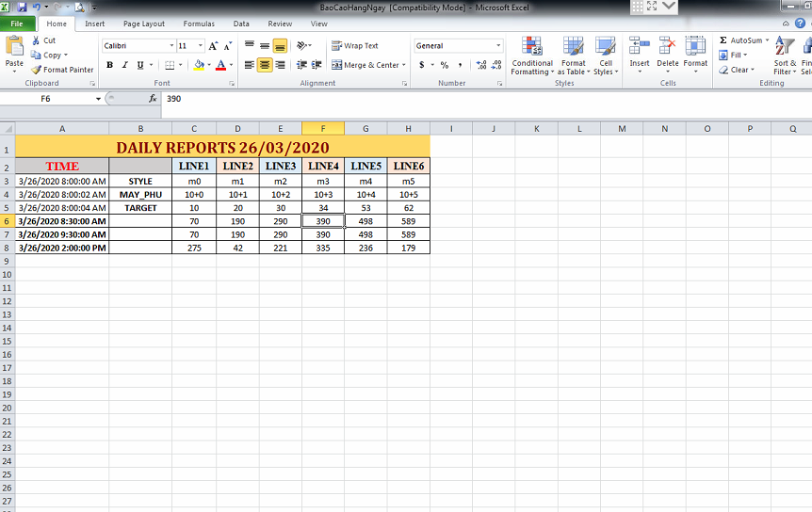812x512 pixels.
Task: Expand the General number format dropdown
Action: pyautogui.click(x=498, y=46)
